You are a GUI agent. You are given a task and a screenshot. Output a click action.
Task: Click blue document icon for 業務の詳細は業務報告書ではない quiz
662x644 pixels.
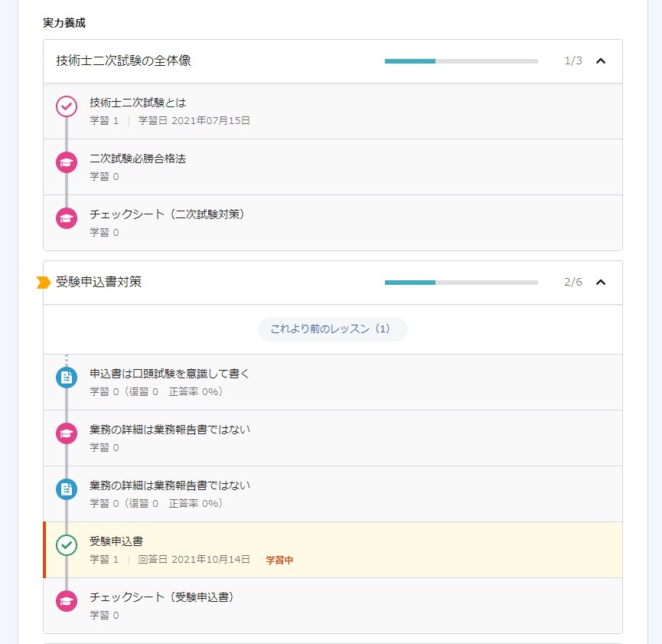[x=67, y=489]
